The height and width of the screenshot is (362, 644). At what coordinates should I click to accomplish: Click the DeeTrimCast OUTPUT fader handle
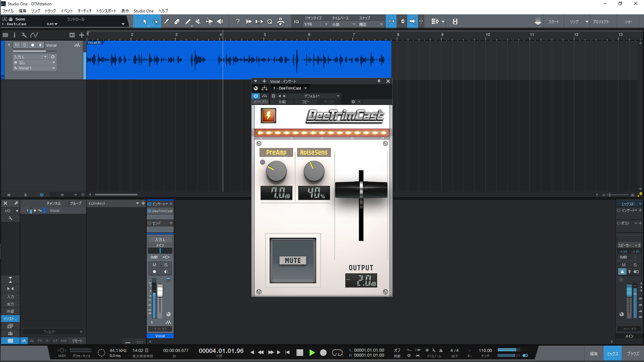[361, 190]
